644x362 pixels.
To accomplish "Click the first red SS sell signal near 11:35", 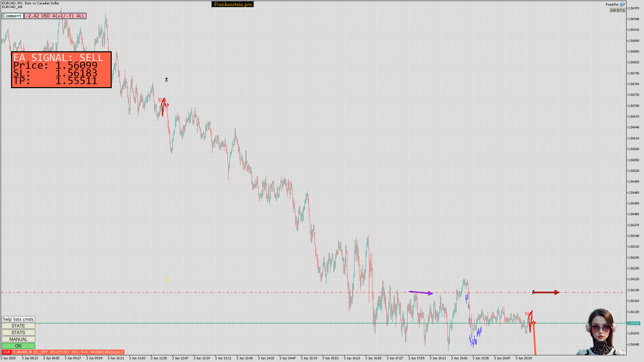I will pyautogui.click(x=161, y=100).
